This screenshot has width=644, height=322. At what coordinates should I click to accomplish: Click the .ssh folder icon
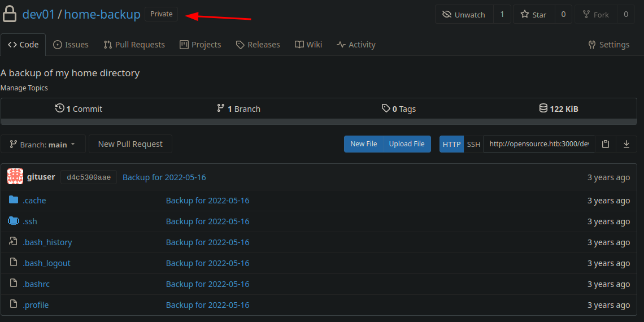pyautogui.click(x=14, y=221)
